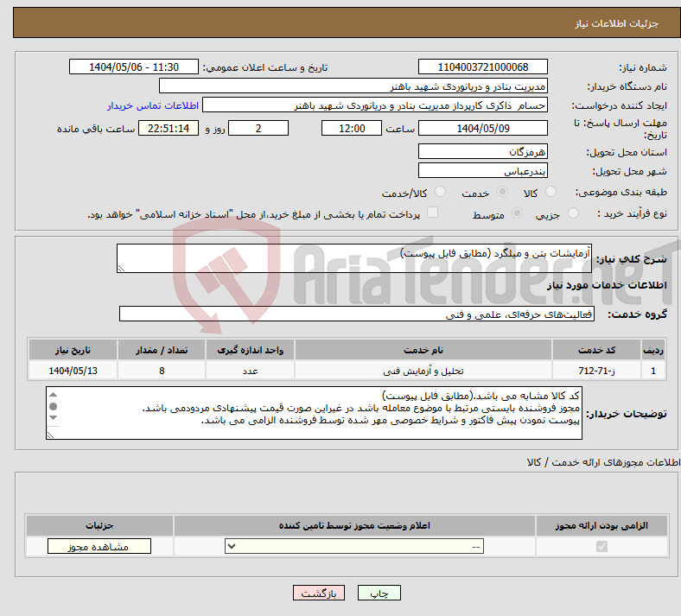Image resolution: width=681 pixels, height=616 pixels.
Task: Click the deadline date field 1404/05/09
Action: (483, 128)
